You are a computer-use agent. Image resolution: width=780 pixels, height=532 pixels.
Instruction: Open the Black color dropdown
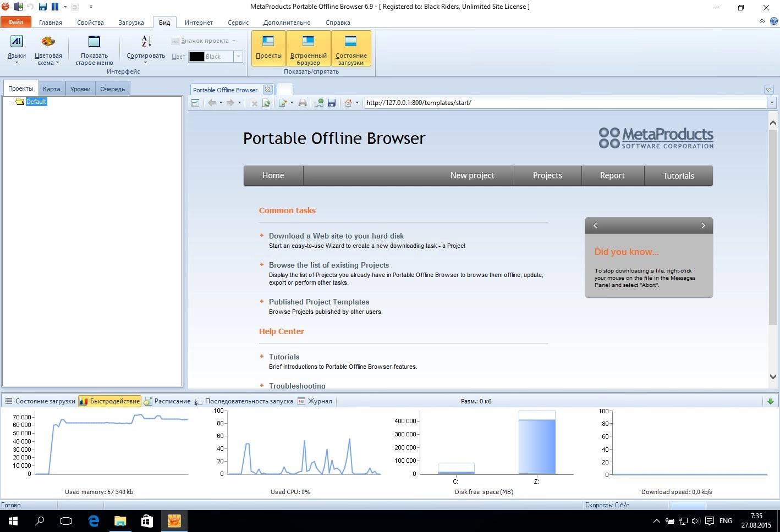(x=238, y=57)
